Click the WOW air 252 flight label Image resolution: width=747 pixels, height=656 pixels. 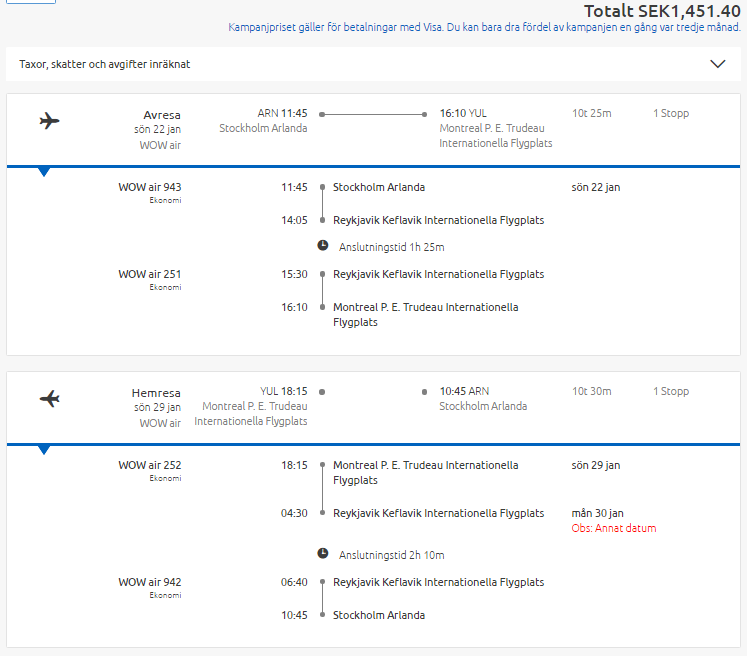click(x=150, y=465)
